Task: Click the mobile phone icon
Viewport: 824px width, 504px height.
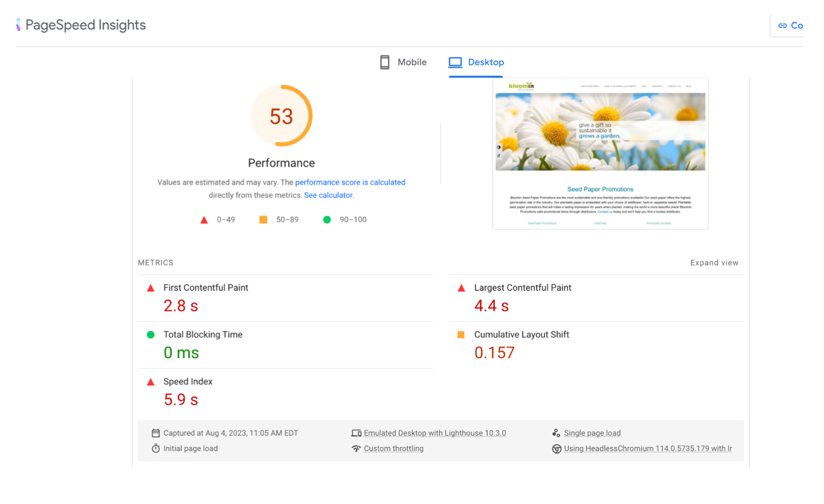Action: coord(385,62)
